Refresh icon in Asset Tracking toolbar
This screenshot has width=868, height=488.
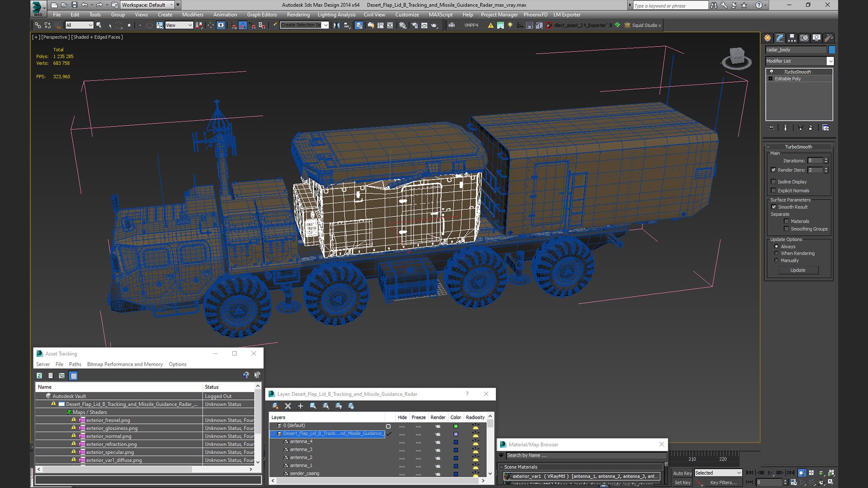[x=39, y=375]
